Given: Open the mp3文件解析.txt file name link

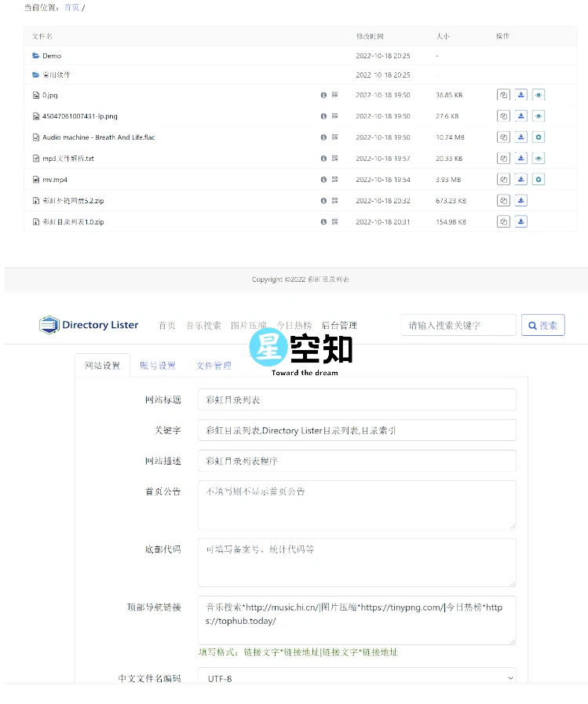Looking at the screenshot, I should click(x=68, y=159).
